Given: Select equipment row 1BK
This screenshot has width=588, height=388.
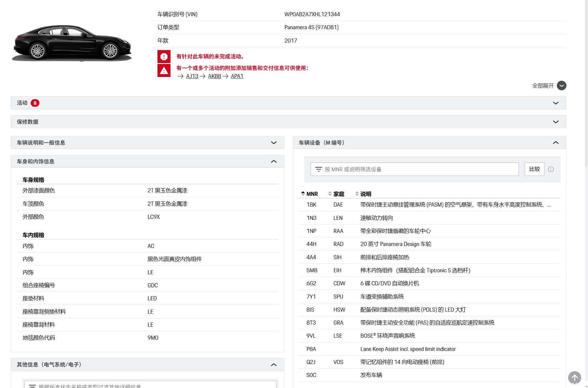Looking at the screenshot, I should [x=430, y=205].
